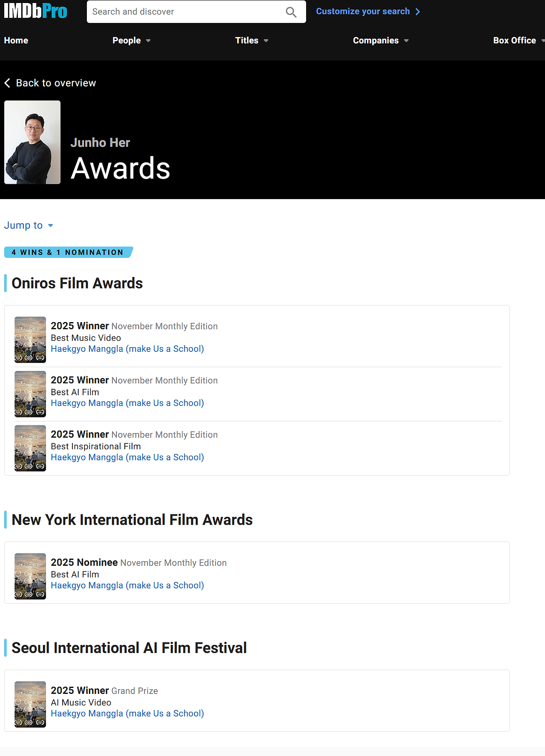Open Haekgyo Manggla link under 2025 Nominee

127,585
